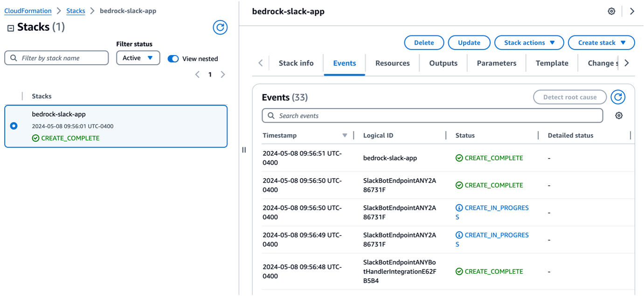Image resolution: width=644 pixels, height=296 pixels.
Task: Click the Delete button
Action: click(x=423, y=42)
